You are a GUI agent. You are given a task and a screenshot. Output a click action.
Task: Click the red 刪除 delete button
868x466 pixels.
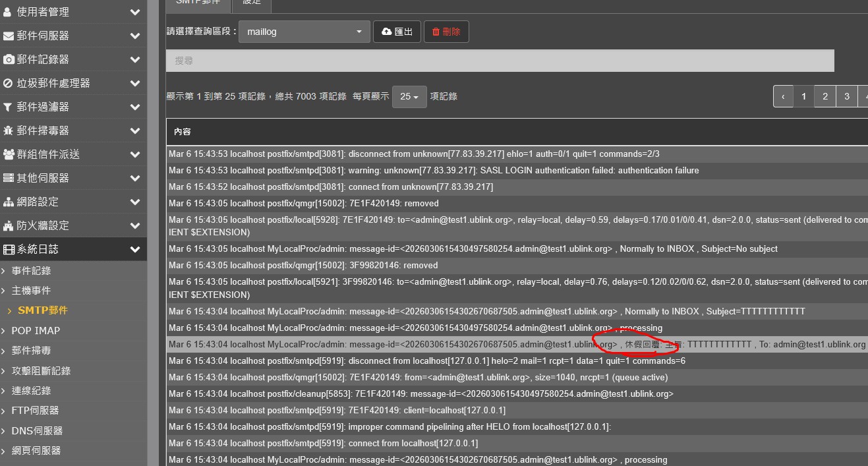[x=446, y=32]
